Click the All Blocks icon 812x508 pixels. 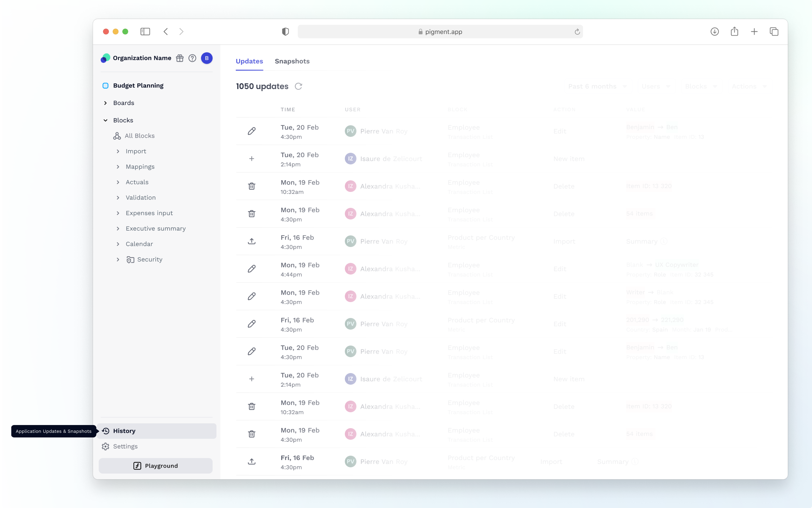(117, 136)
